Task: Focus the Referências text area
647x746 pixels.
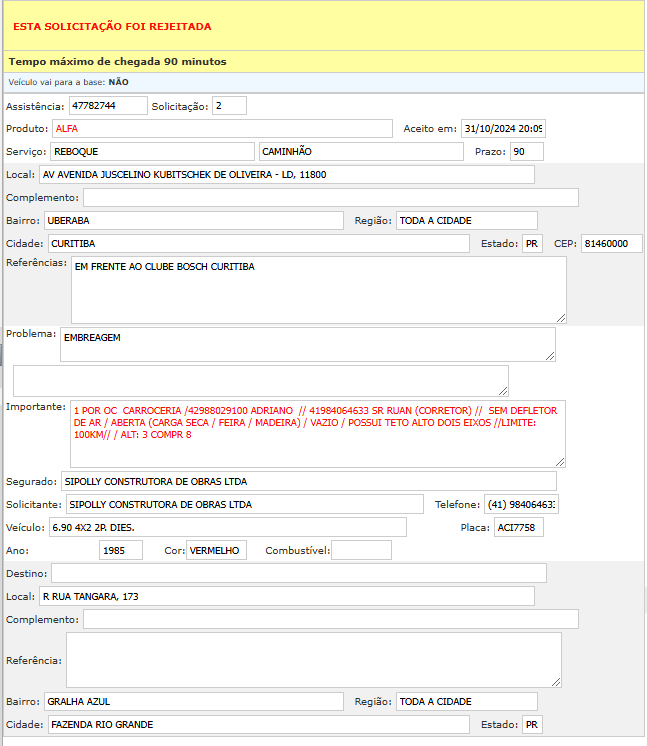Action: coord(318,290)
